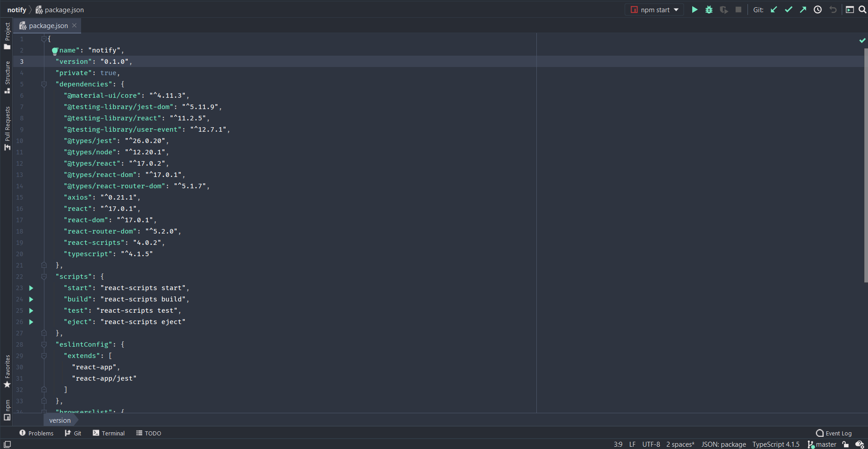Open the npm tool window
The image size is (868, 449).
[x=7, y=410]
